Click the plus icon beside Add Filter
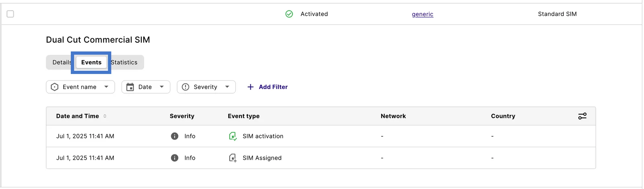 pos(250,87)
